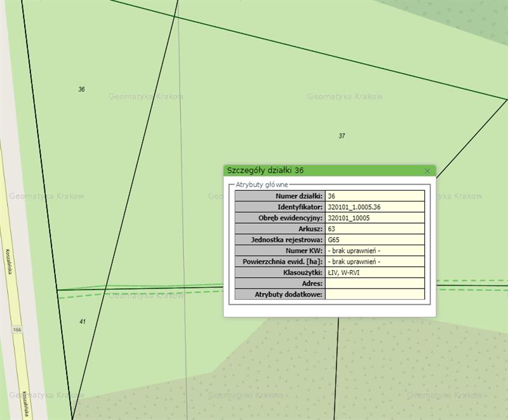Click the 'Atrybuty główne' group label

262,185
